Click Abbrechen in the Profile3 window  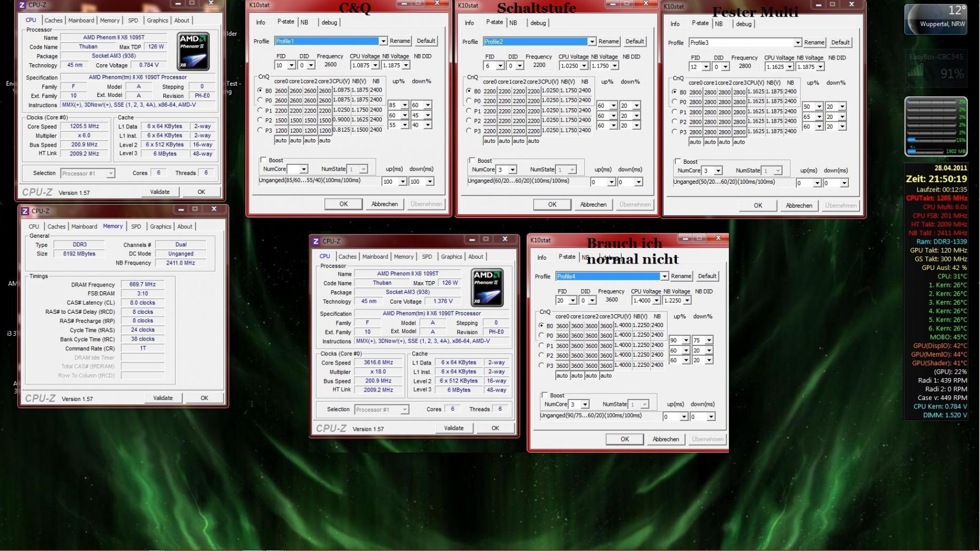coord(799,206)
